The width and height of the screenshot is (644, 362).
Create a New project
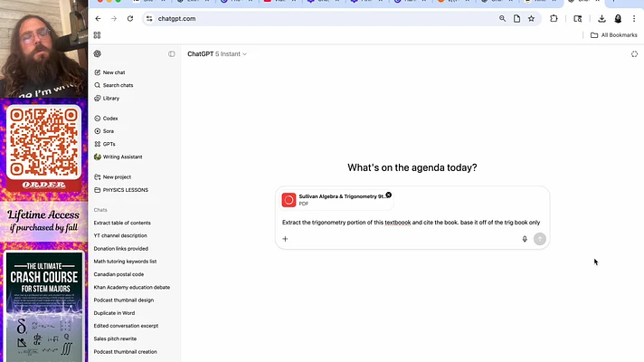pyautogui.click(x=112, y=177)
